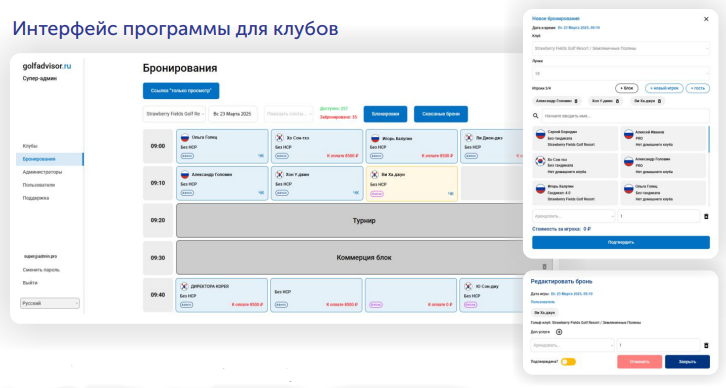Remove Александр Головин chip with its trash icon

tap(576, 101)
